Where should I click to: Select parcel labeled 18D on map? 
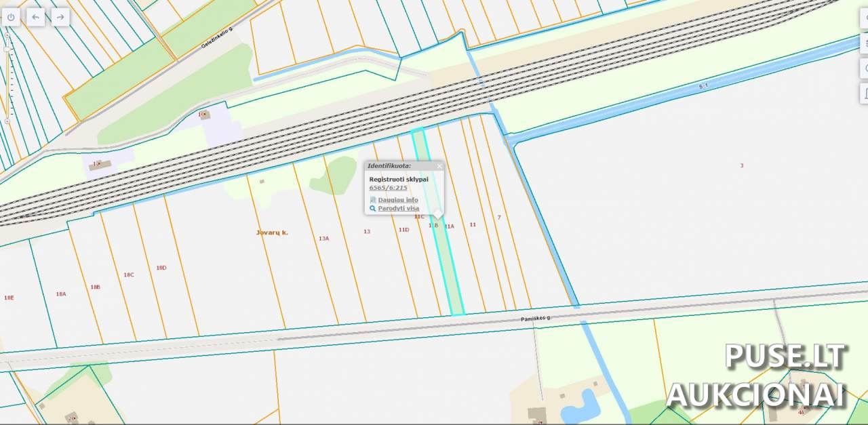(x=161, y=268)
